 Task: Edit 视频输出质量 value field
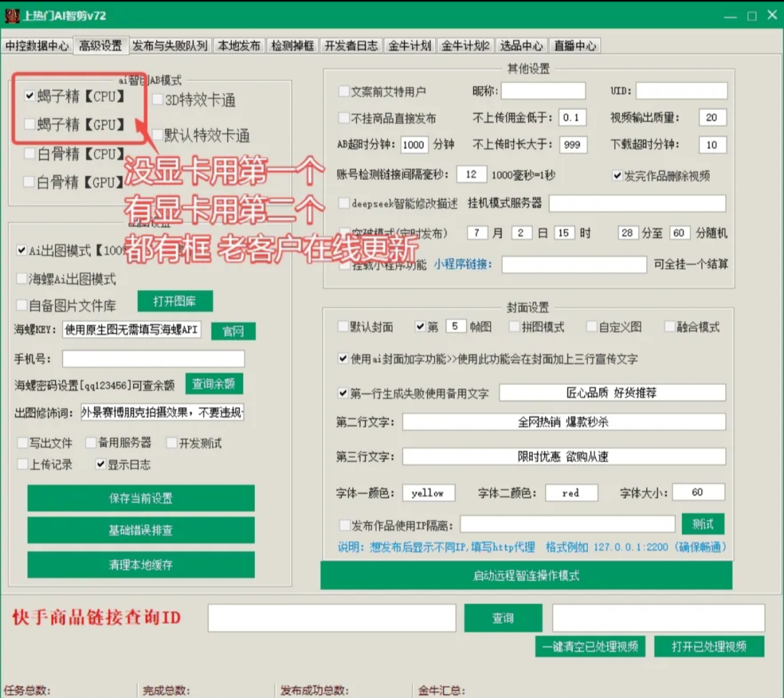pyautogui.click(x=713, y=118)
